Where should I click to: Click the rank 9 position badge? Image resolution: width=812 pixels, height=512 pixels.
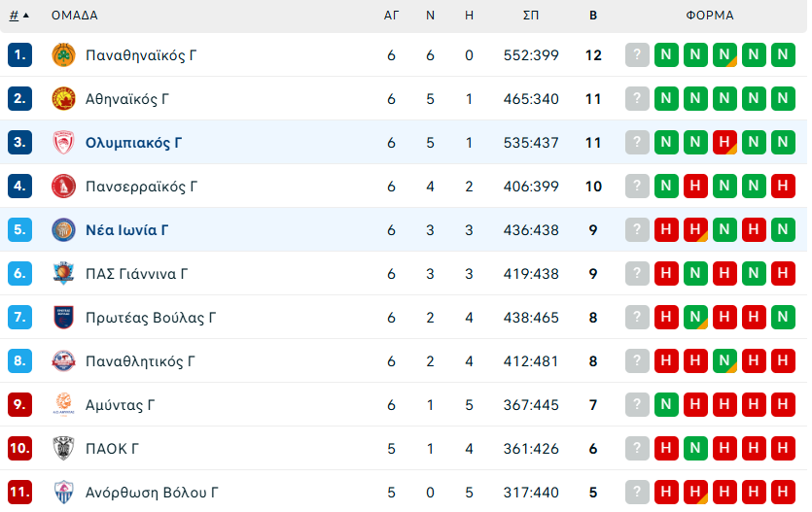point(20,405)
